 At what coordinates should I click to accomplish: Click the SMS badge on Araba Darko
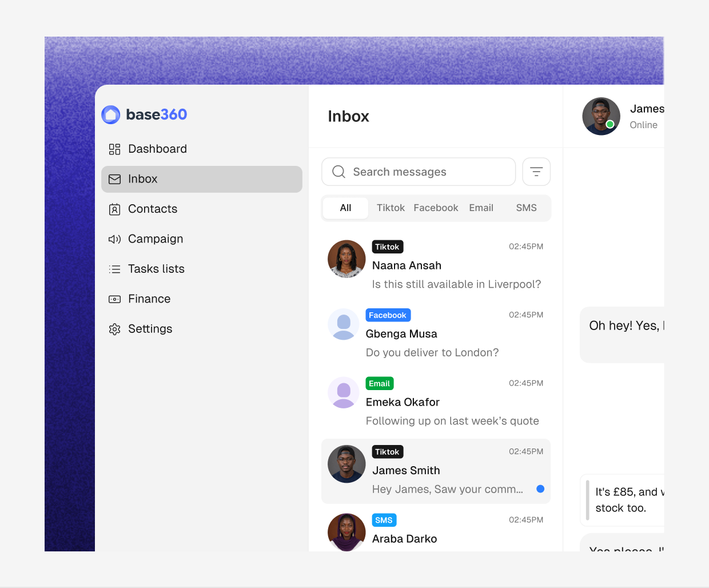coord(384,521)
